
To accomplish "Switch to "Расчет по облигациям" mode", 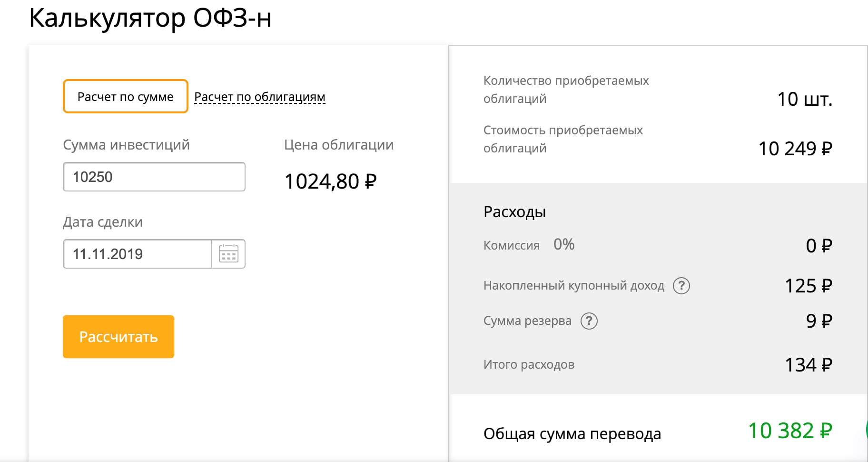I will 259,96.
